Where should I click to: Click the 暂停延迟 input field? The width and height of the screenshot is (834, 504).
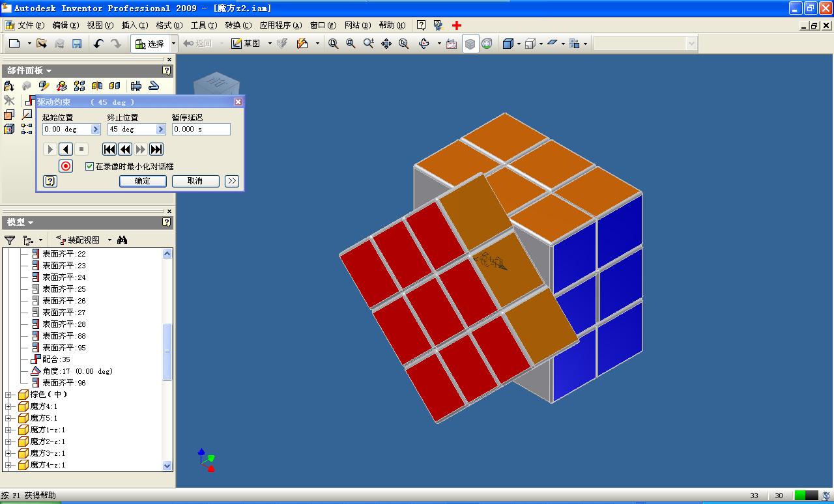pos(201,130)
